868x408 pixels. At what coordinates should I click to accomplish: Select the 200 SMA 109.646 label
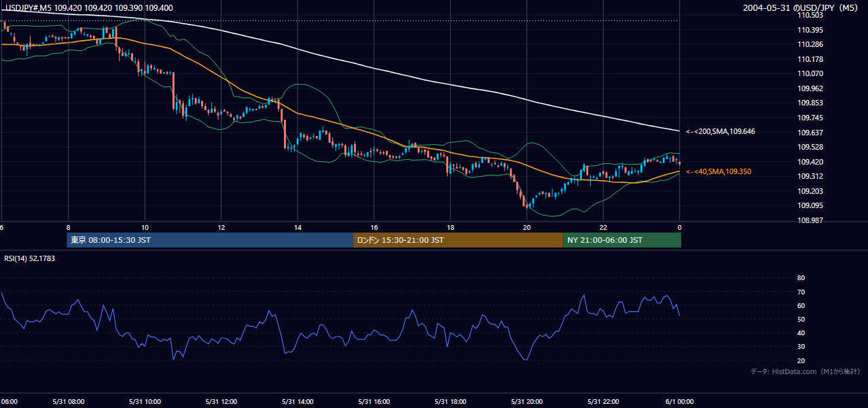(x=721, y=131)
